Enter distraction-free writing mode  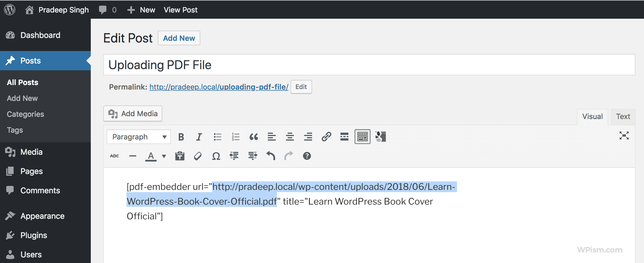[x=624, y=136]
